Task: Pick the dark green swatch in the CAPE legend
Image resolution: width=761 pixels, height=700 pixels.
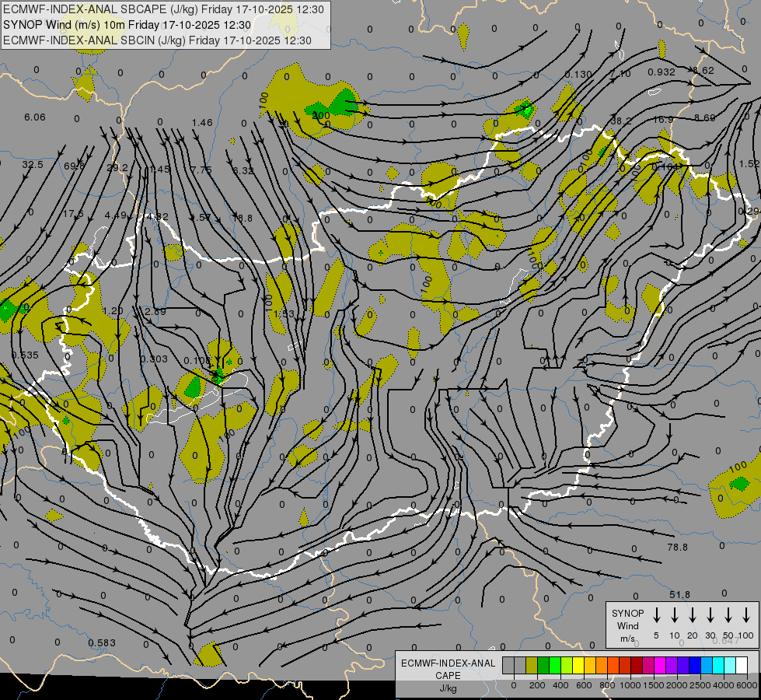Action: 543,666
